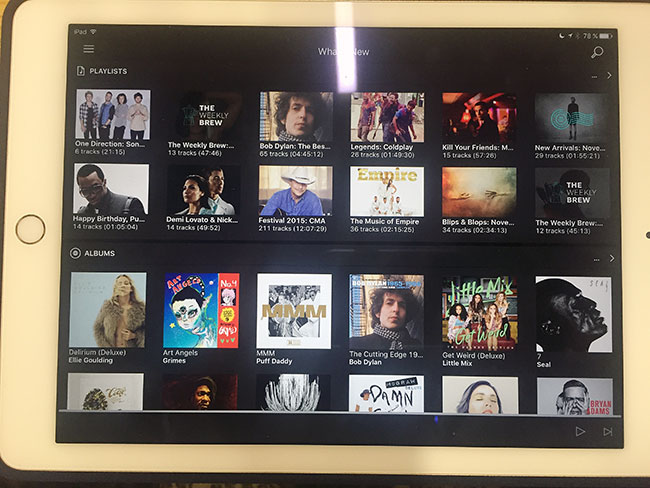Click the Playlists section icon
This screenshot has height=488, width=650.
click(81, 71)
